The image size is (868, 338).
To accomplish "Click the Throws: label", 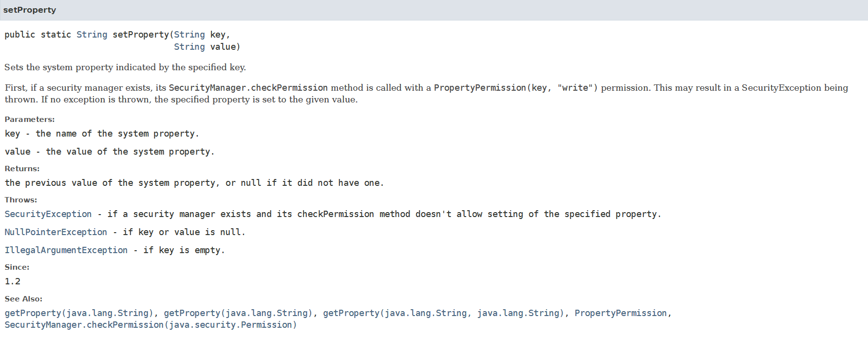I will click(x=21, y=200).
